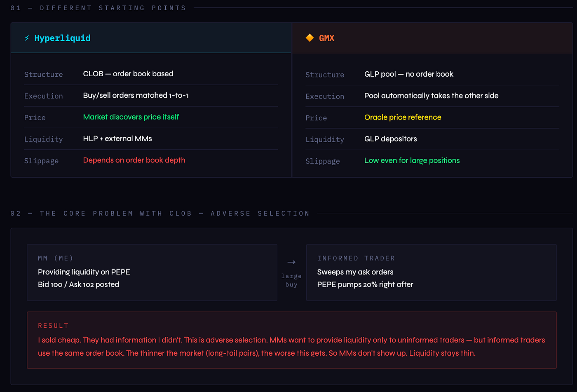Viewport: 577px width, 392px height.
Task: Click 'Buy/sell orders matched 1-to-1' text
Action: (136, 95)
